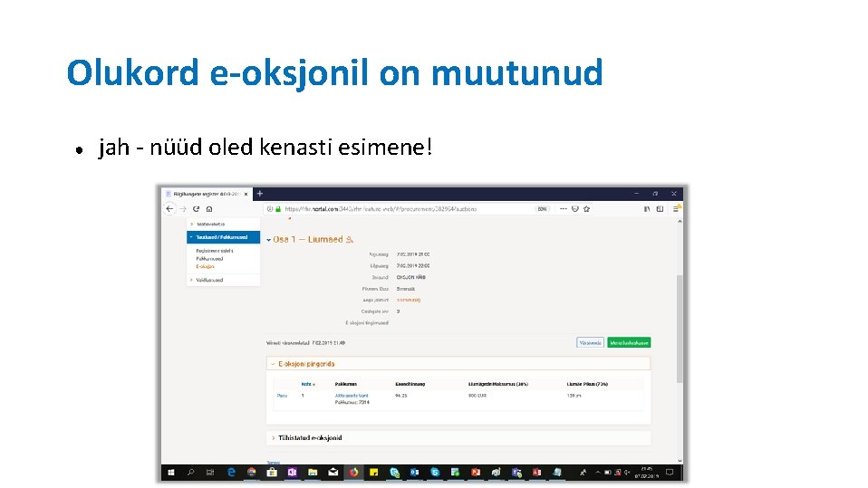The image size is (868, 488).
Task: Show hidden system tray icons
Action: pos(598,472)
